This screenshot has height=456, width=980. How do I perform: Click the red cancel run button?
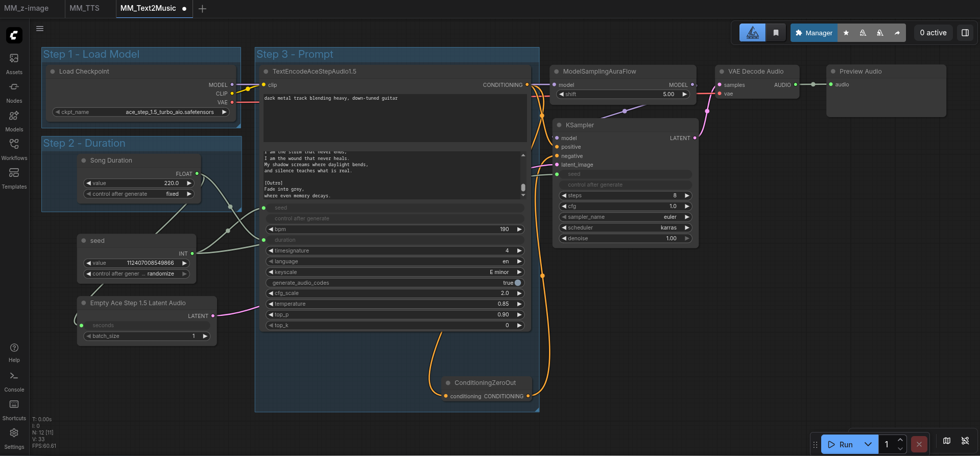pos(919,444)
